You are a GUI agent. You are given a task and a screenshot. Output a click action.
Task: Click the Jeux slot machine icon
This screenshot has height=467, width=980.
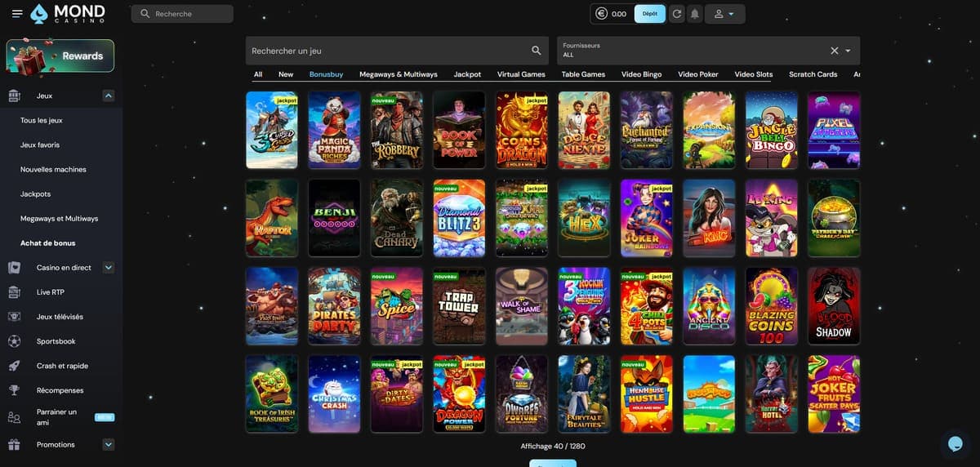point(14,96)
